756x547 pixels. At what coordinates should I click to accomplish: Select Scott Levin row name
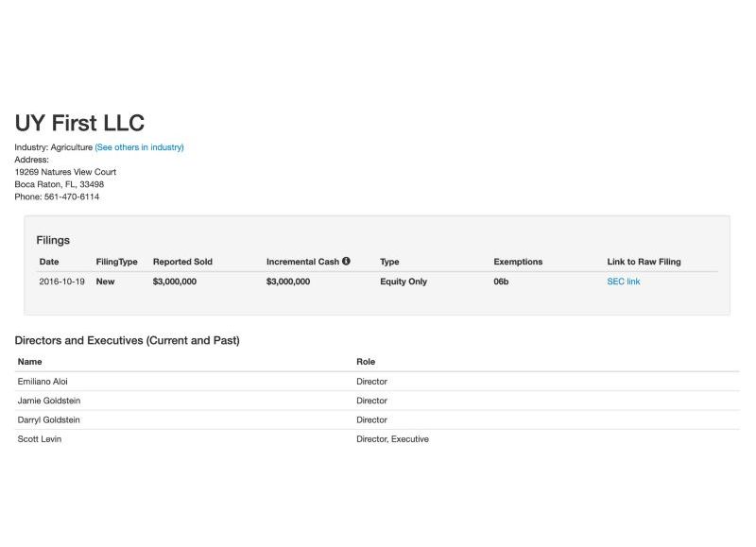pyautogui.click(x=40, y=439)
